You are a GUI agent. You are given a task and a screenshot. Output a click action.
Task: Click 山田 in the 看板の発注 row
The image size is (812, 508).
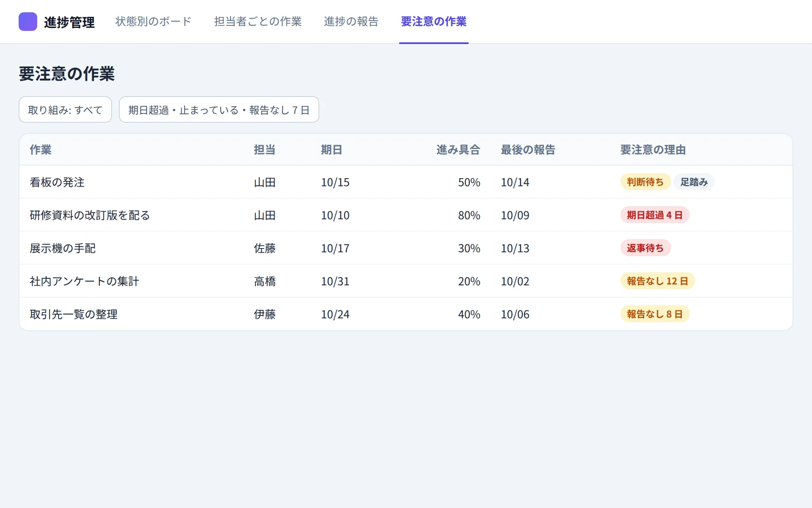[x=265, y=182]
